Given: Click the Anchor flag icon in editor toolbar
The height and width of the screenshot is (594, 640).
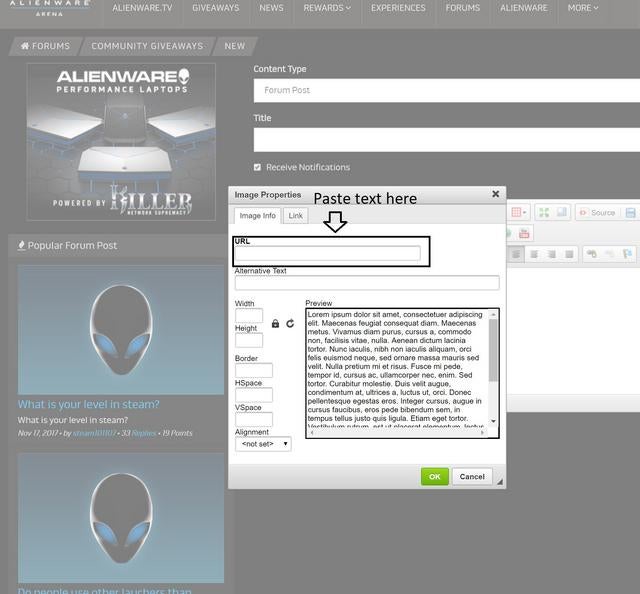Looking at the screenshot, I should click(x=627, y=254).
